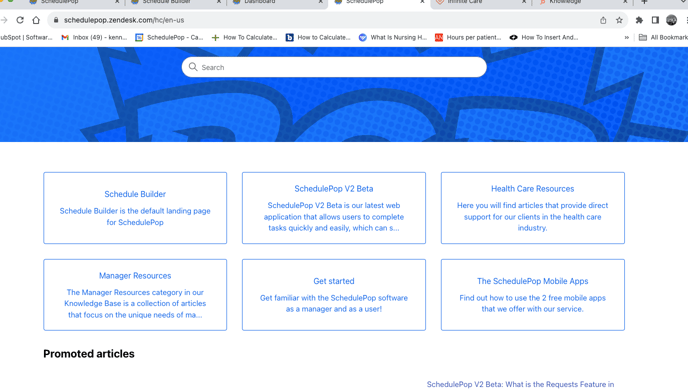This screenshot has width=688, height=390.
Task: Go to browser home page icon
Action: pyautogui.click(x=36, y=20)
